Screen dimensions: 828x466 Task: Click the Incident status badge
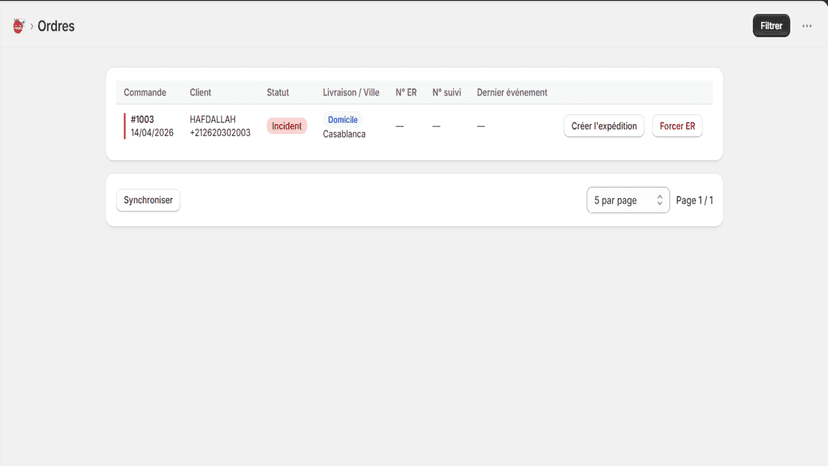click(287, 126)
